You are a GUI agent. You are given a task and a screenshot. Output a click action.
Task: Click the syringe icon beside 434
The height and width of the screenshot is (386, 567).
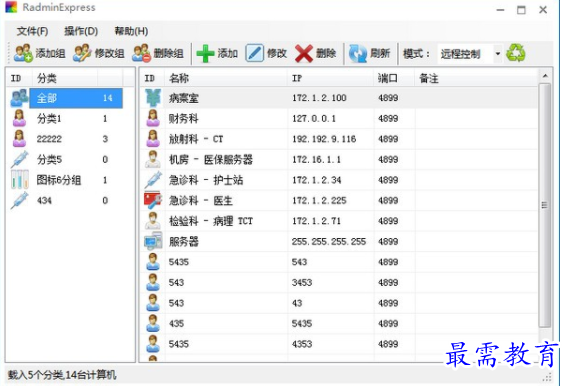point(20,200)
